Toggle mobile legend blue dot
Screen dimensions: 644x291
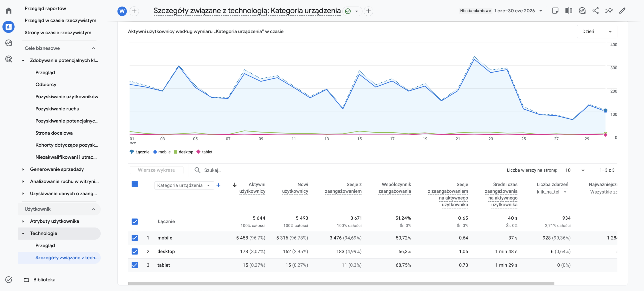(155, 152)
